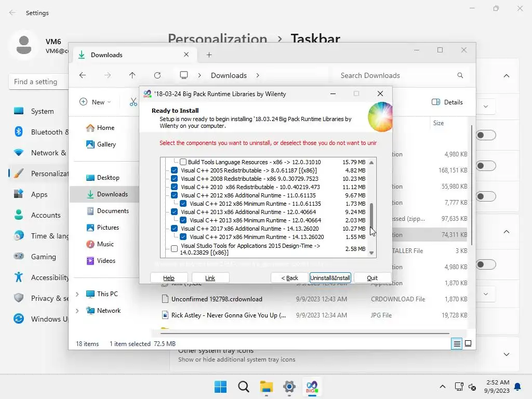Image resolution: width=532 pixels, height=399 pixels.
Task: Open the Windows Start menu
Action: click(x=220, y=387)
